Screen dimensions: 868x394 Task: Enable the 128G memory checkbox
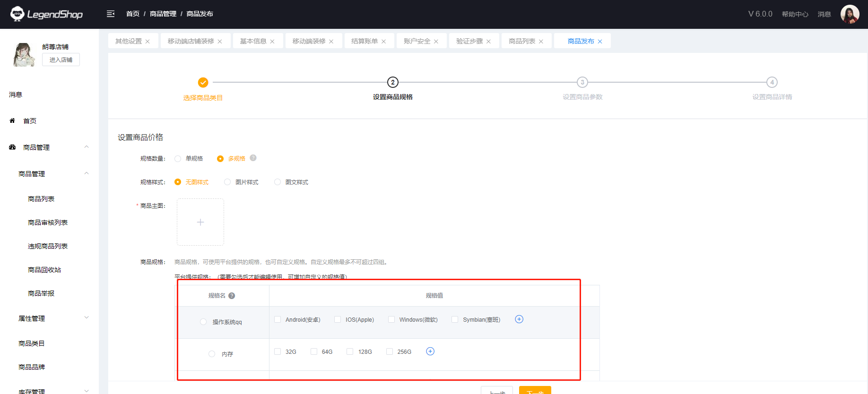pos(350,352)
